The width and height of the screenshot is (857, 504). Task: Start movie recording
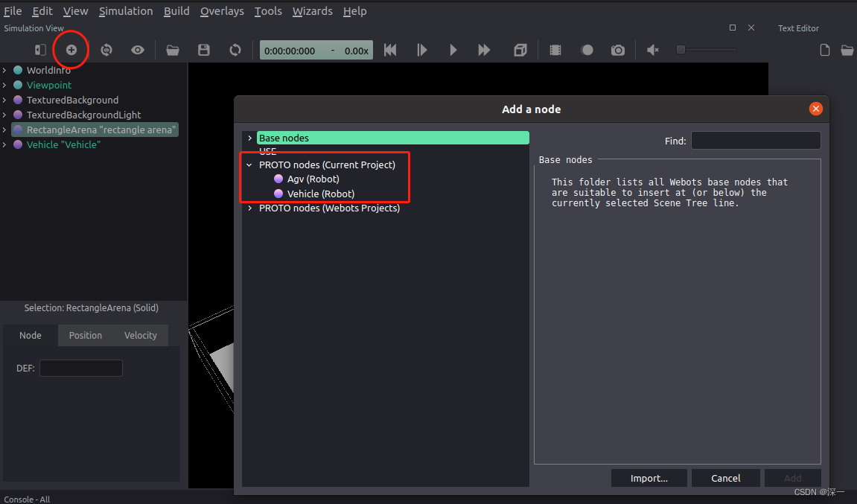click(x=554, y=49)
